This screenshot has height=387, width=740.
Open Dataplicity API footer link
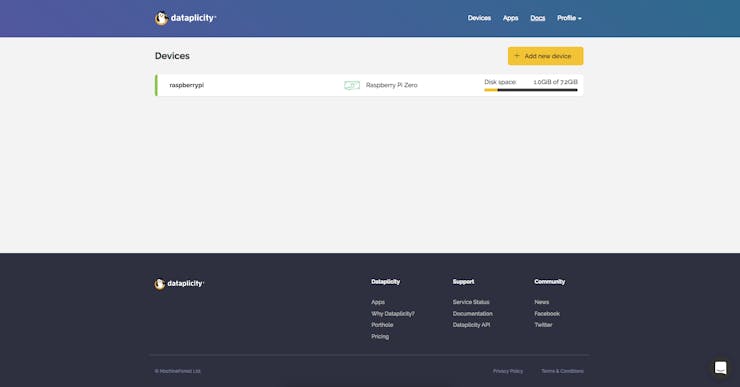click(x=471, y=325)
